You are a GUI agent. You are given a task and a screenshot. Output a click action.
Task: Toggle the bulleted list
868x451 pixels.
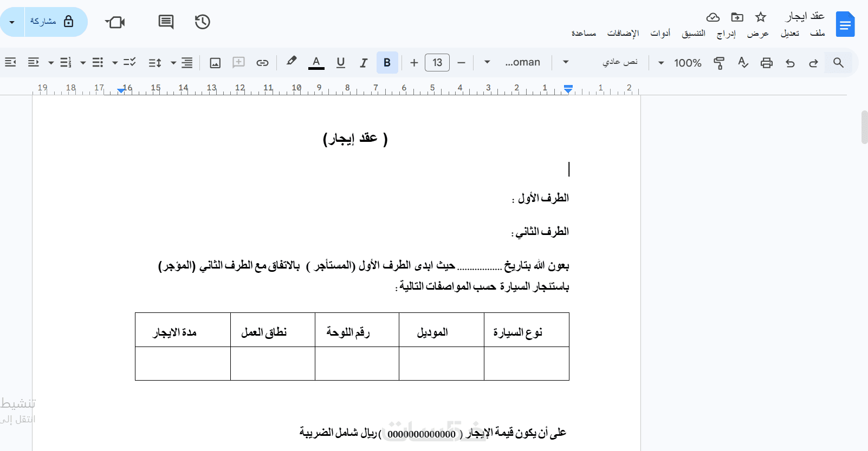[x=98, y=63]
